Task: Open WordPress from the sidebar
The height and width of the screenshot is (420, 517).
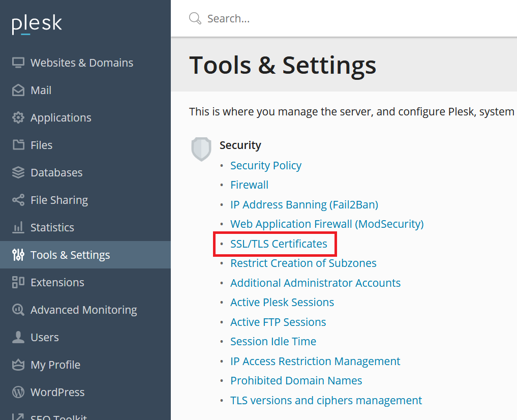Action: pyautogui.click(x=57, y=392)
